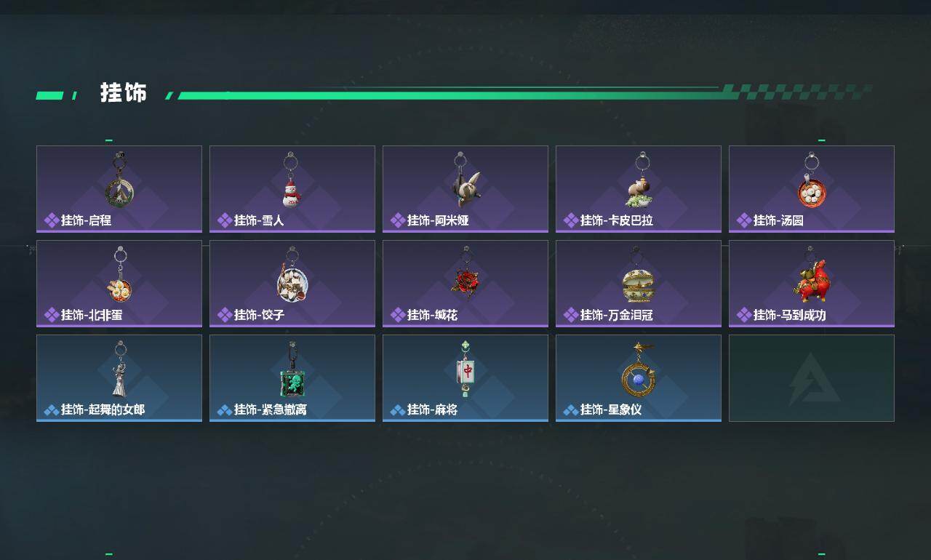This screenshot has width=931, height=560.
Task: Click the empty charm slot with logo
Action: click(x=812, y=378)
